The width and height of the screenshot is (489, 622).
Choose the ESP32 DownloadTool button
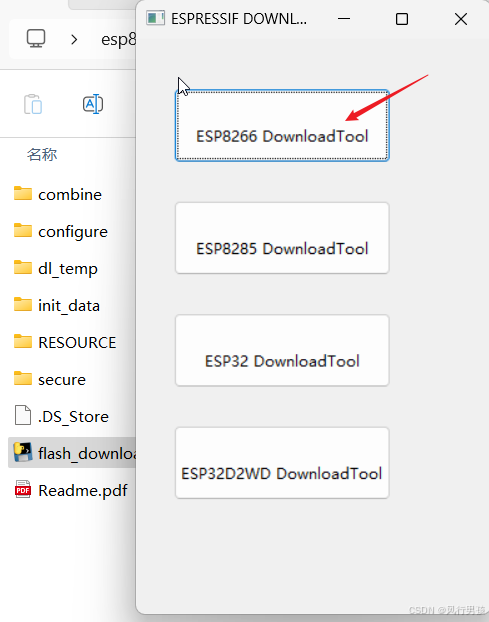(282, 350)
